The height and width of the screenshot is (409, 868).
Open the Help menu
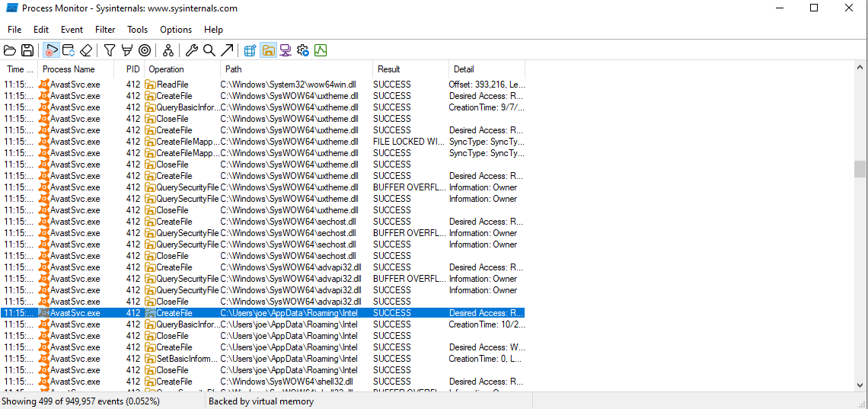coord(213,30)
